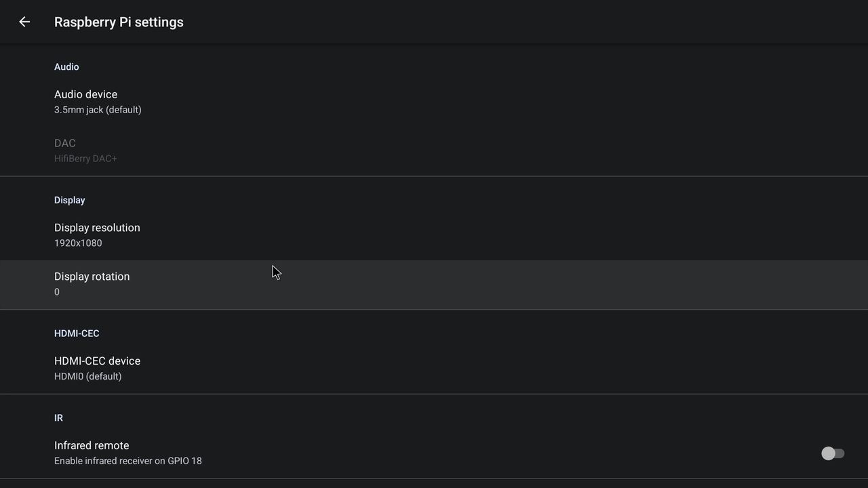Click the 3.5mm jack (default) value
The height and width of the screenshot is (488, 868).
click(98, 110)
